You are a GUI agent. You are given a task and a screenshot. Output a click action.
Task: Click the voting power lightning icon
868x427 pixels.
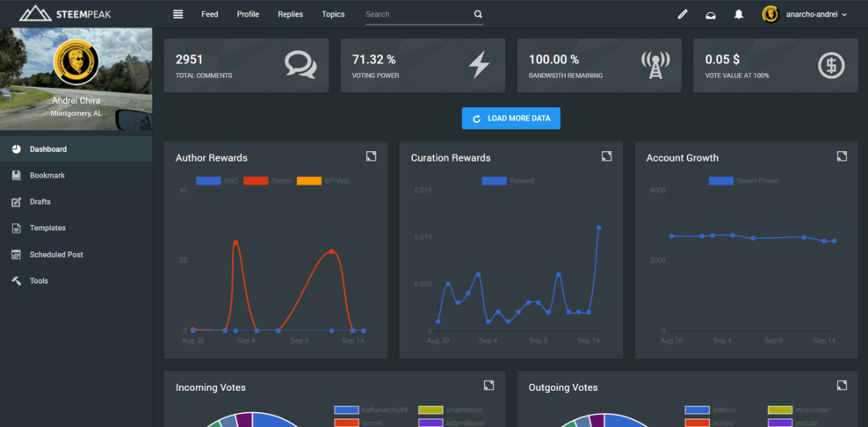(480, 65)
